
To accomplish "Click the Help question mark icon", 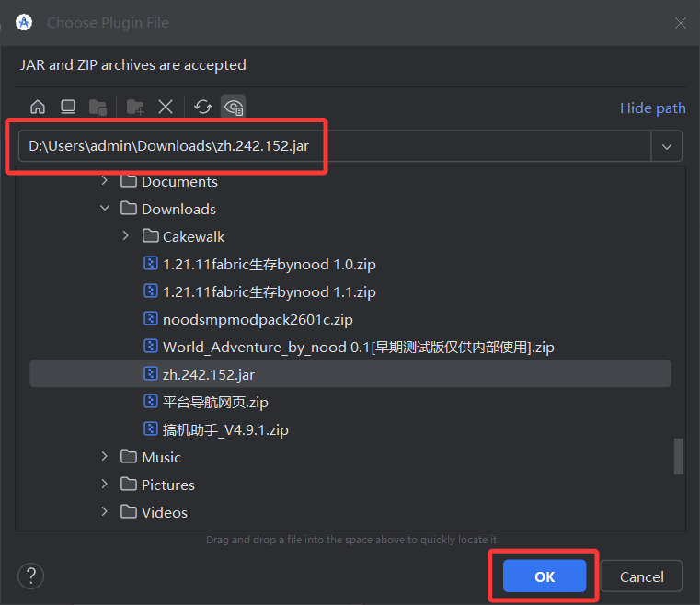I will [x=30, y=576].
